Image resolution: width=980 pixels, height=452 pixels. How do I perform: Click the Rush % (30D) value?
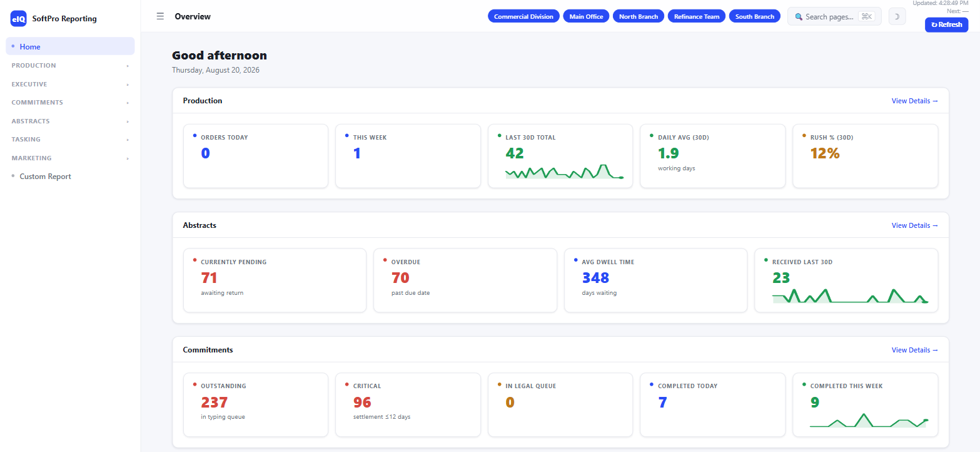(825, 153)
